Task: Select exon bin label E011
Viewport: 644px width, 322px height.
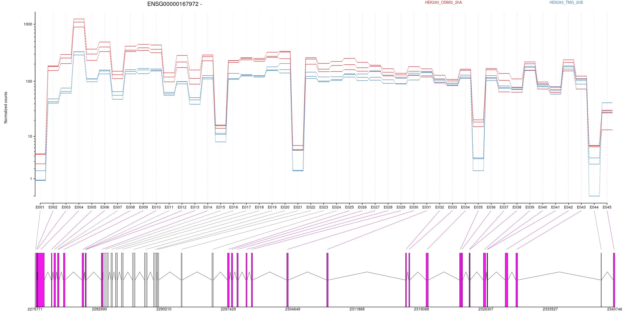Action: (x=169, y=207)
